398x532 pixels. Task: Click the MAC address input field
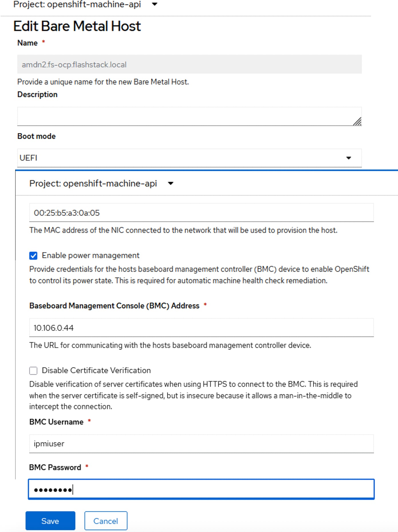pyautogui.click(x=201, y=213)
